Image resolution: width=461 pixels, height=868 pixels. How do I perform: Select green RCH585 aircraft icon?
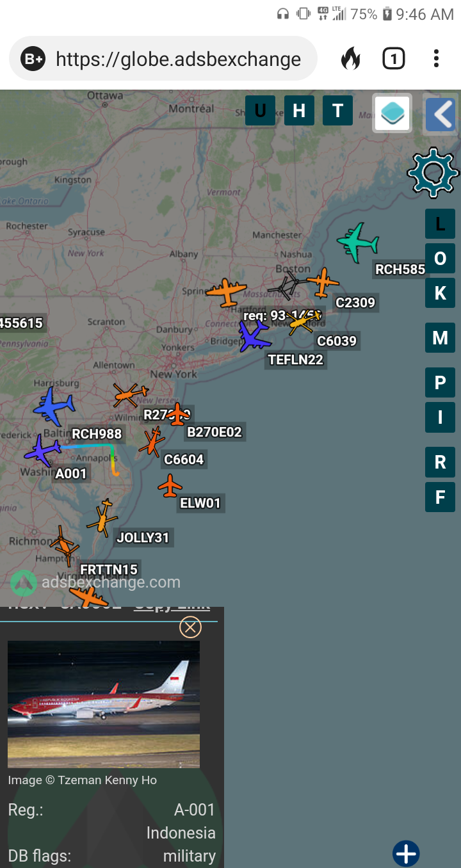point(358,243)
